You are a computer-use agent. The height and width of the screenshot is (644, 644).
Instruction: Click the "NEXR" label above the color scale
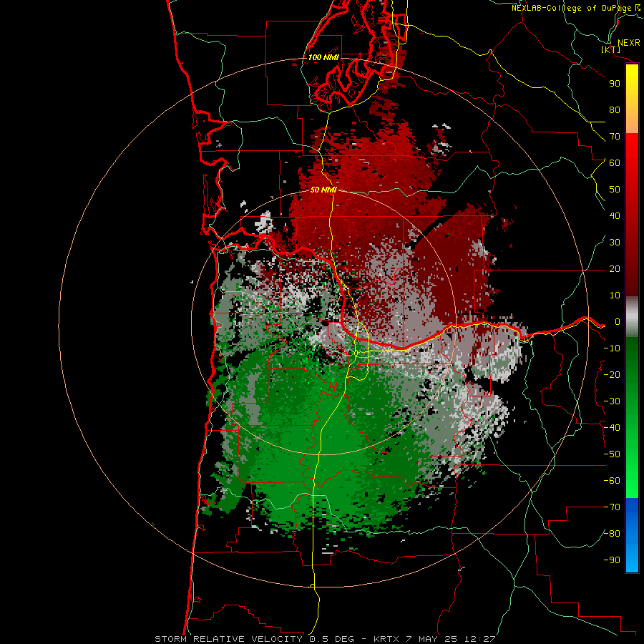click(x=628, y=43)
